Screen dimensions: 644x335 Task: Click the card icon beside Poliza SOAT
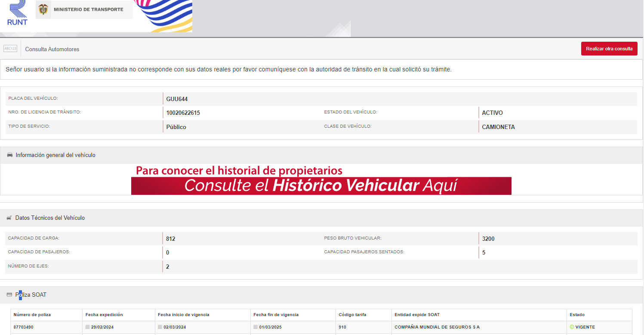(x=9, y=295)
